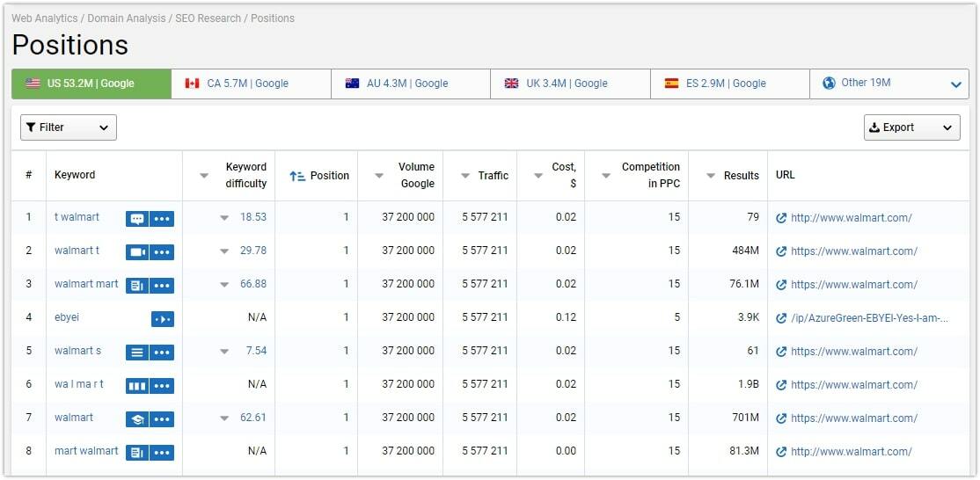Open Results column sort arrow
Screen dimensions: 980x480
click(x=711, y=176)
